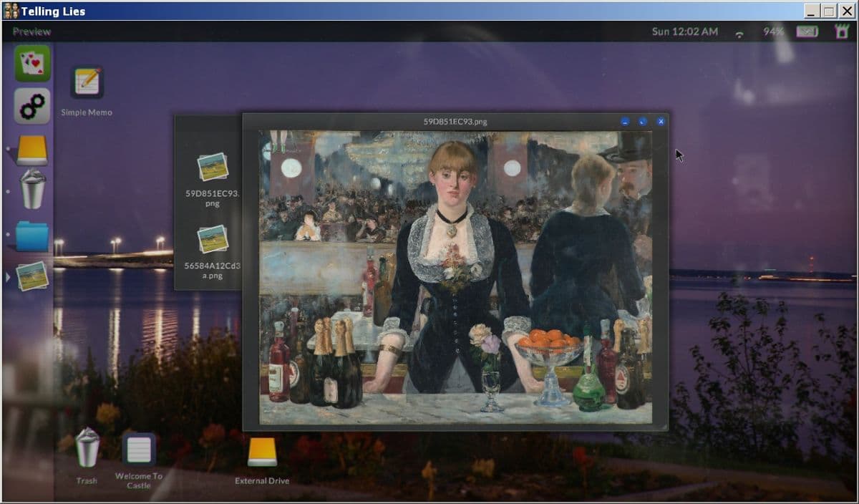Maximize the 59D851EC93.png image window
This screenshot has height=504, width=859.
pos(643,122)
